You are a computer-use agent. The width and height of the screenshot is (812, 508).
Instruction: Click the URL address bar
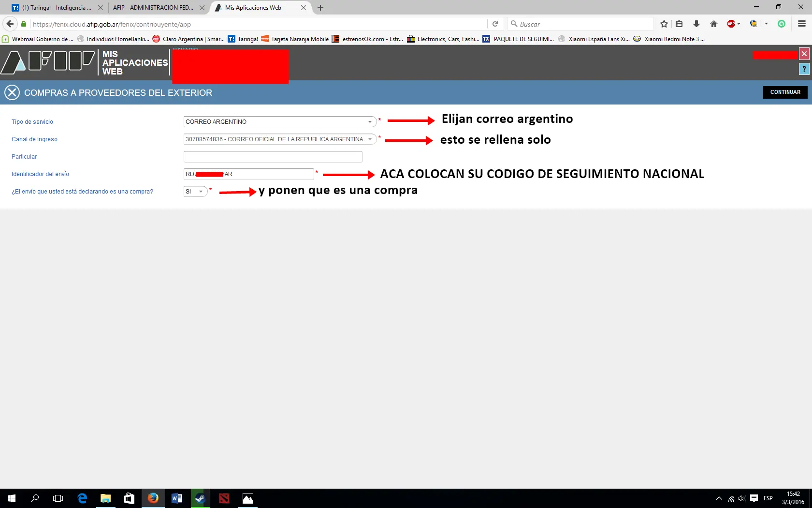coord(259,24)
